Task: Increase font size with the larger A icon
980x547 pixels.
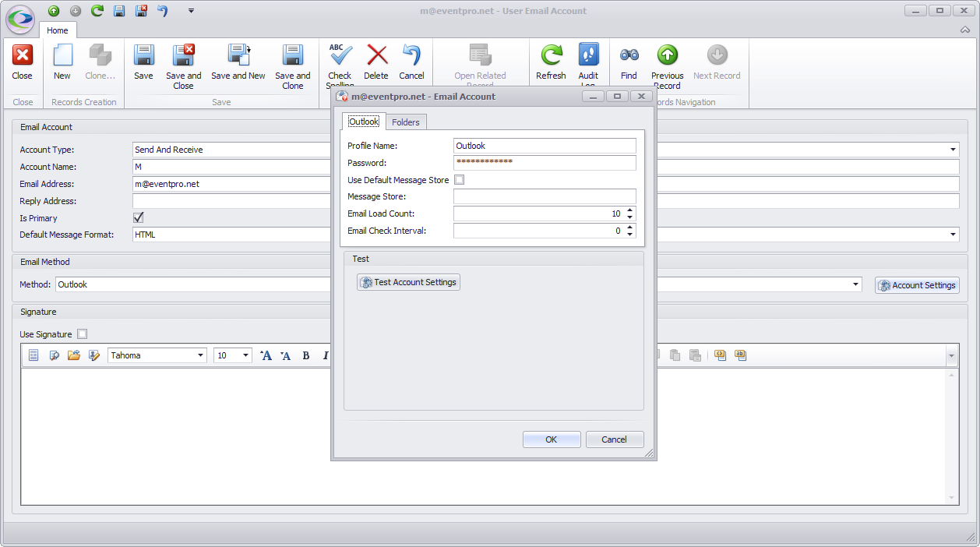Action: click(x=266, y=355)
